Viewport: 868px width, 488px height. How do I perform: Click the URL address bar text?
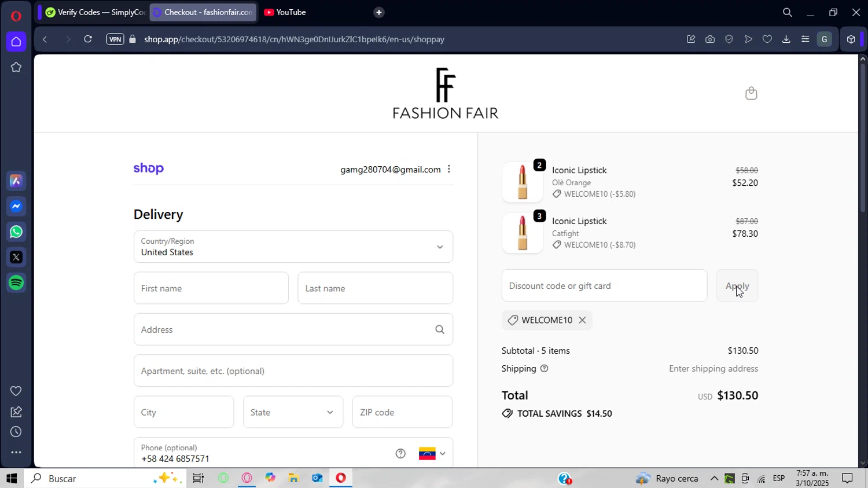(295, 39)
